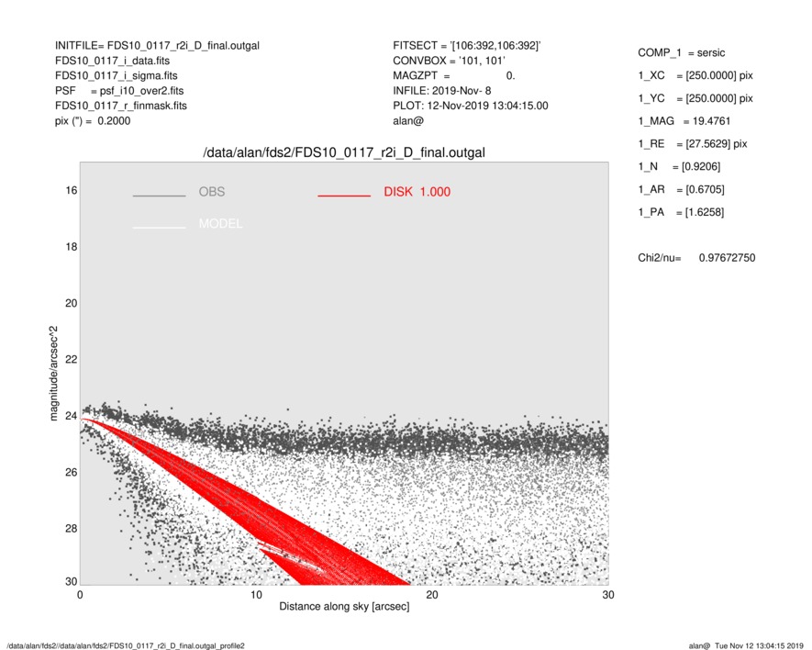Click the white MODEL legend line
This screenshot has height=650, width=812.
tap(159, 228)
